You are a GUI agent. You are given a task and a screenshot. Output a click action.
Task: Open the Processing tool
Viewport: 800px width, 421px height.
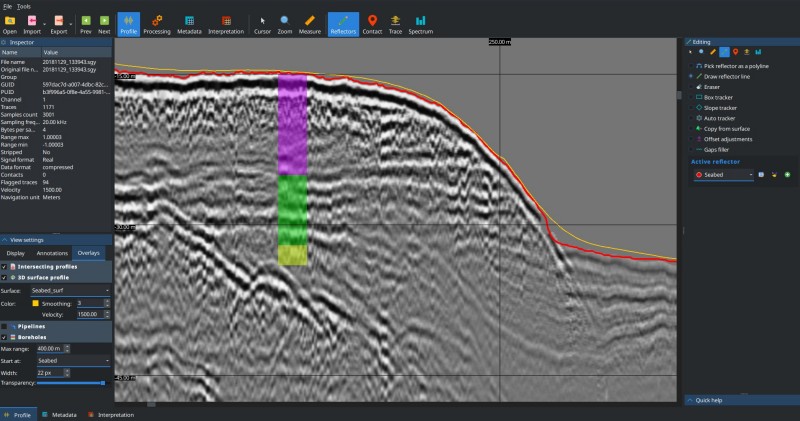pos(157,24)
